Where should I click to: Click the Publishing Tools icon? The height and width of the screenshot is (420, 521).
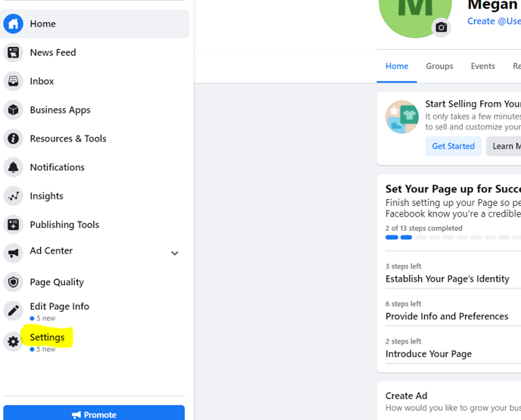(x=14, y=225)
